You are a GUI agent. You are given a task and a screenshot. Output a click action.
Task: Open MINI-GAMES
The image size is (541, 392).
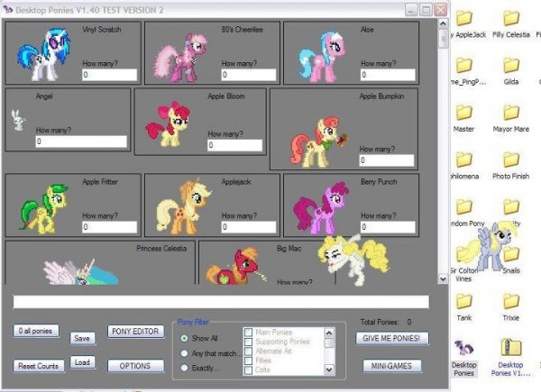coord(392,366)
